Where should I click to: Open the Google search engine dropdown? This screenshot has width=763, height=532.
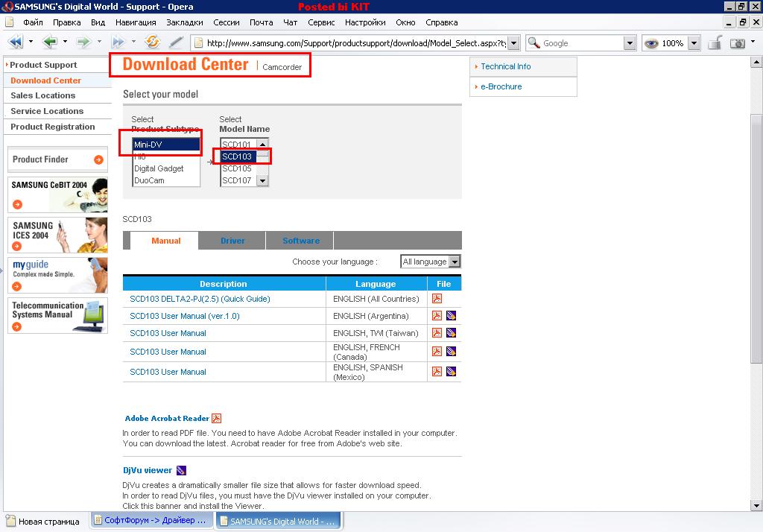point(630,42)
